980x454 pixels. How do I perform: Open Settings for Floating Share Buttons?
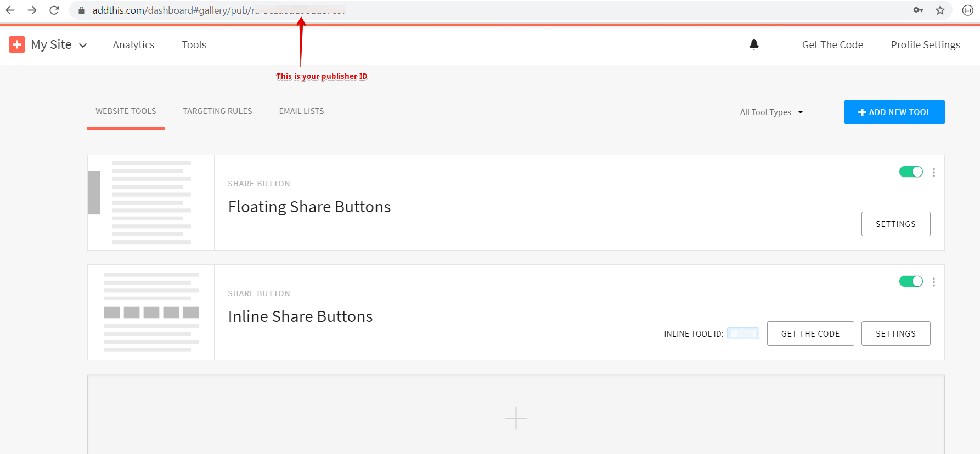point(895,224)
